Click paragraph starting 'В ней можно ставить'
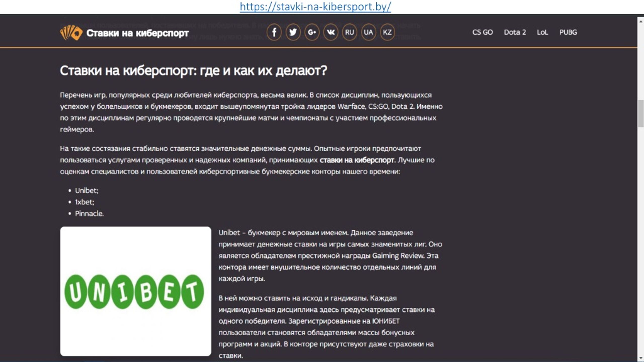 pyautogui.click(x=327, y=327)
